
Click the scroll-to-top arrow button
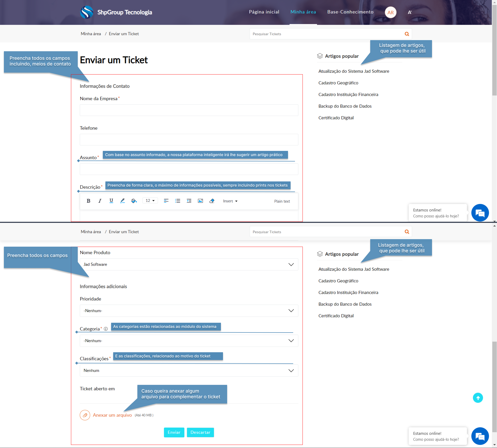coord(478,398)
